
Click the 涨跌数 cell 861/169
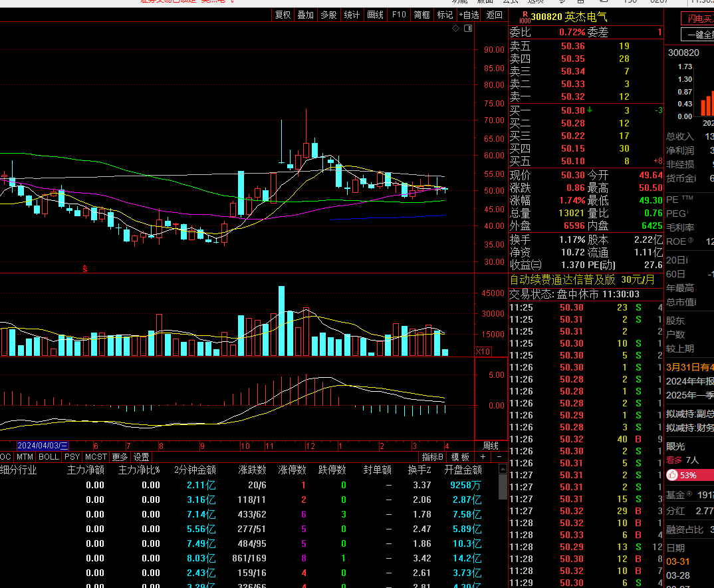tap(249, 558)
